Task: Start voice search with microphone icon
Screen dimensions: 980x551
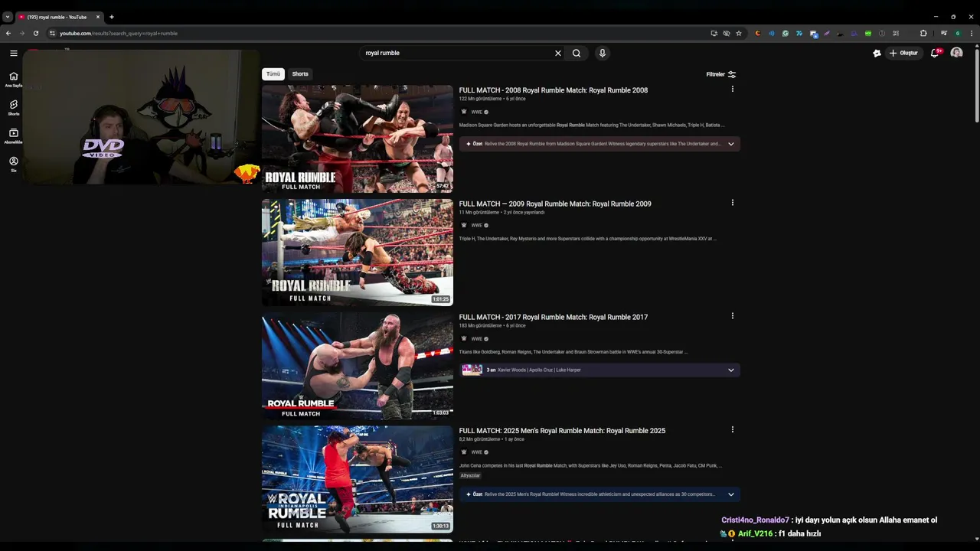Action: pos(603,53)
